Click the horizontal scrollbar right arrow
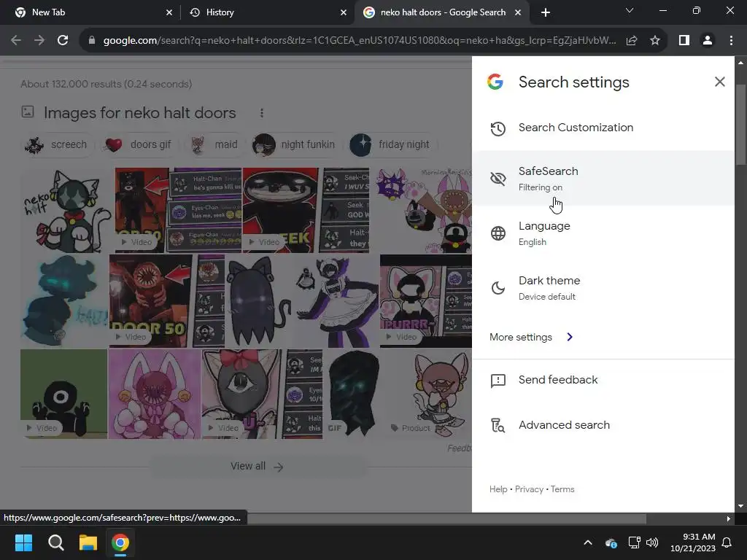This screenshot has height=560, width=747. coord(728,518)
